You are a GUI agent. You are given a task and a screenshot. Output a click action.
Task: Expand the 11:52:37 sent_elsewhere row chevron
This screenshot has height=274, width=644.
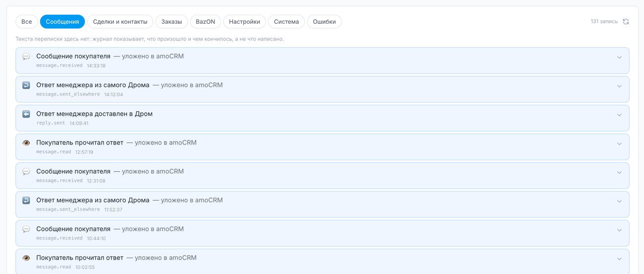619,201
